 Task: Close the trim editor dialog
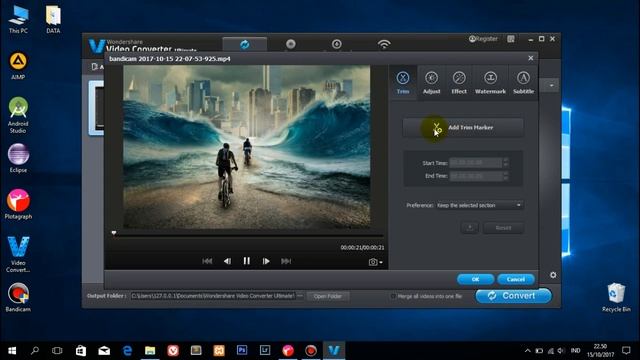531,58
